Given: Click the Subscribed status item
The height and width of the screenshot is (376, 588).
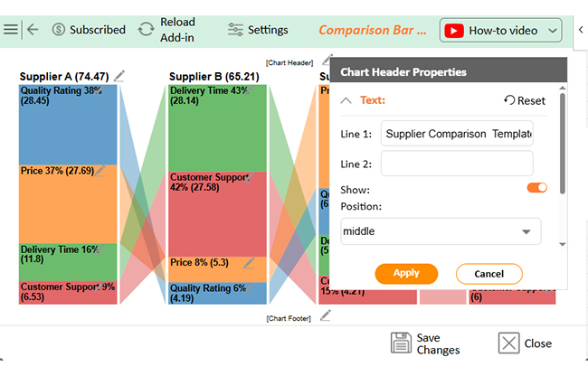Looking at the screenshot, I should pyautogui.click(x=89, y=30).
